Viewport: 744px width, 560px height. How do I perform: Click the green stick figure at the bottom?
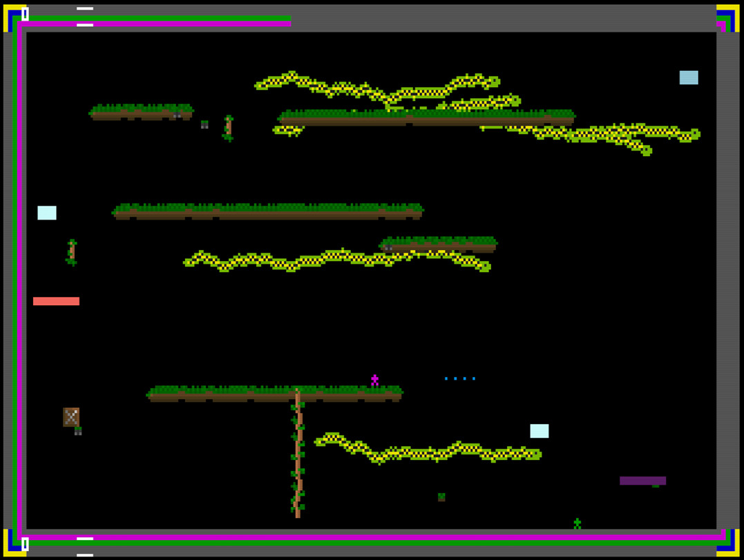pyautogui.click(x=578, y=523)
